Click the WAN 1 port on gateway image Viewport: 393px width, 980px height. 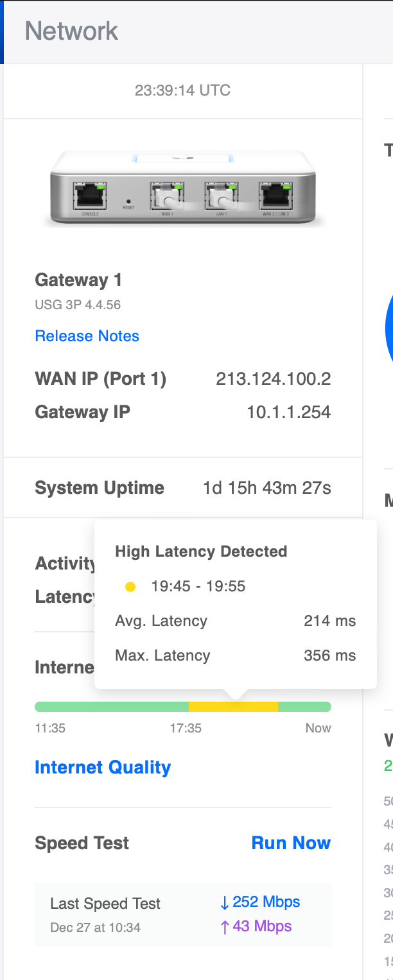(x=167, y=195)
